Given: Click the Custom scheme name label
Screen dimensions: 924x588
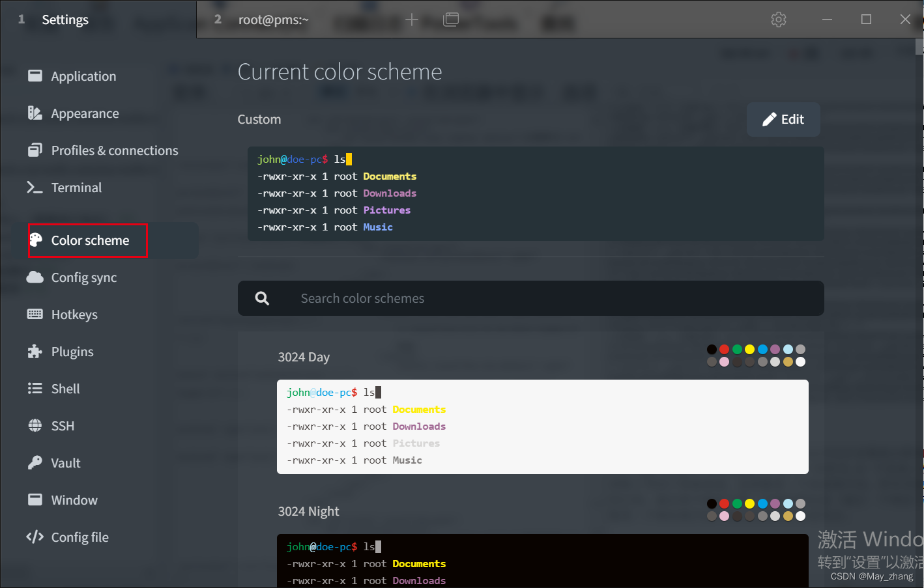Looking at the screenshot, I should pyautogui.click(x=259, y=119).
